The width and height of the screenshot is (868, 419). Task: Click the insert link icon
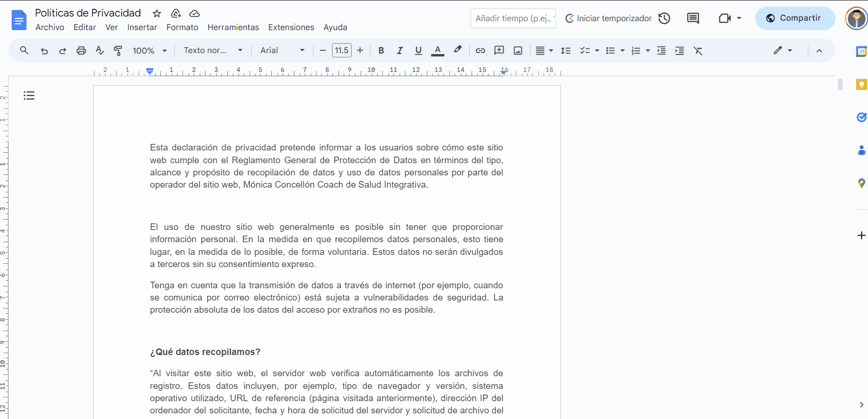(x=480, y=51)
